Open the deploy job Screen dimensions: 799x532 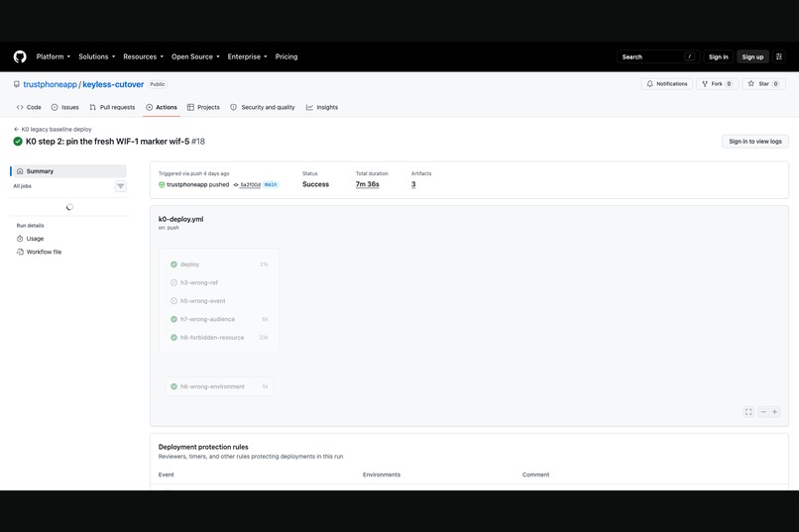[219, 265]
